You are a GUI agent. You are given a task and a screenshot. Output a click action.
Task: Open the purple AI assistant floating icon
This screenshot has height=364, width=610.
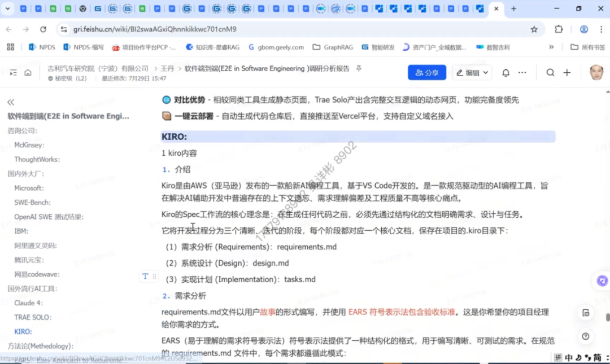click(x=602, y=281)
